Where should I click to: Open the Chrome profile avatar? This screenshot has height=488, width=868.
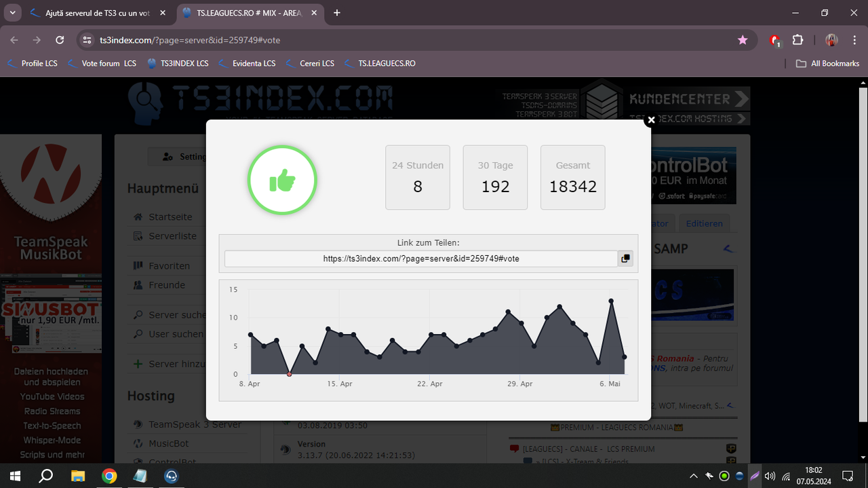click(831, 40)
